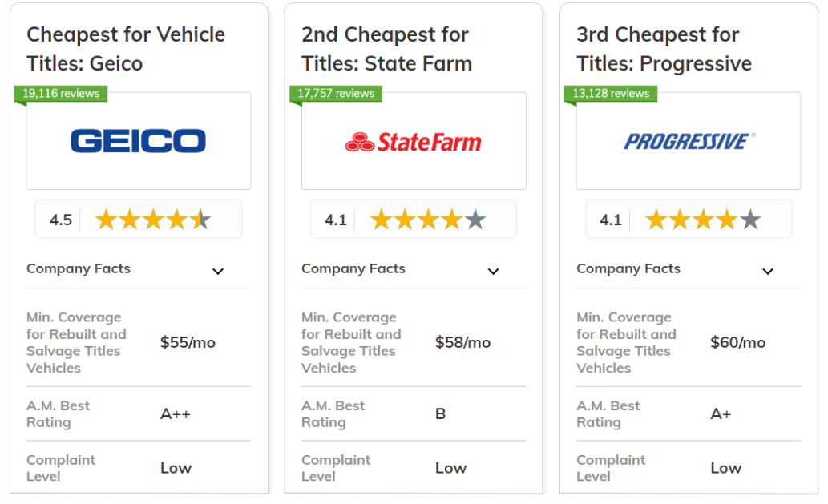Click the 17,757 reviews green badge

pos(336,94)
